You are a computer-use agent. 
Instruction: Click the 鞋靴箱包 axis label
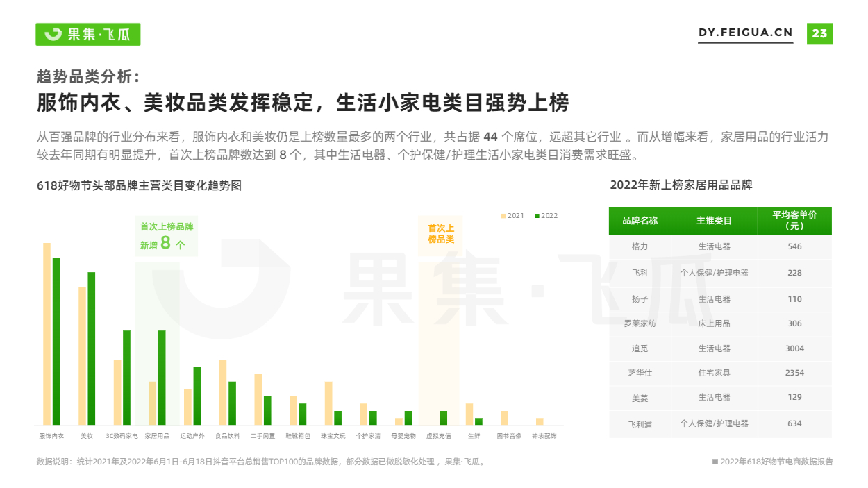298,436
